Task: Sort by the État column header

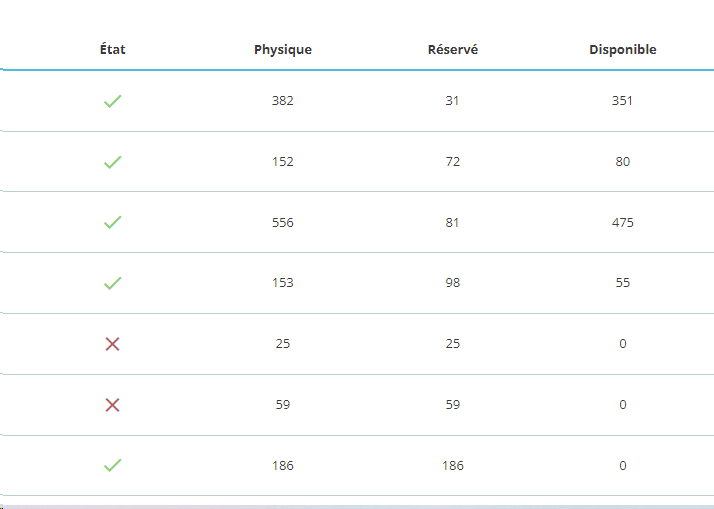Action: pos(113,50)
